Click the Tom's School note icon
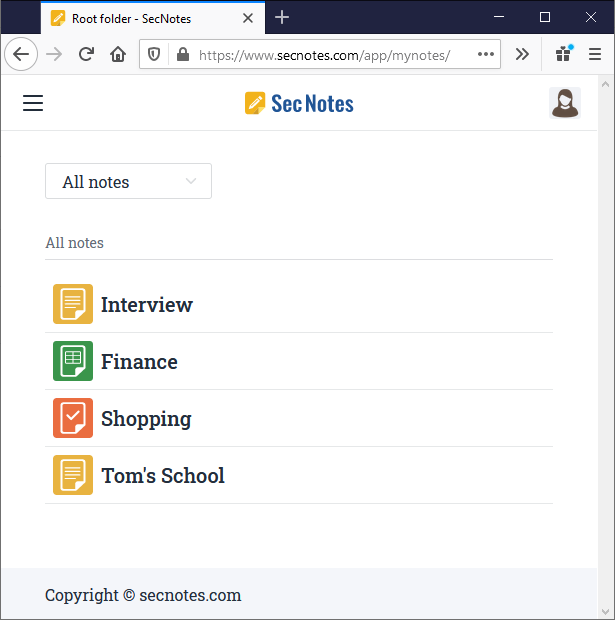 click(73, 475)
